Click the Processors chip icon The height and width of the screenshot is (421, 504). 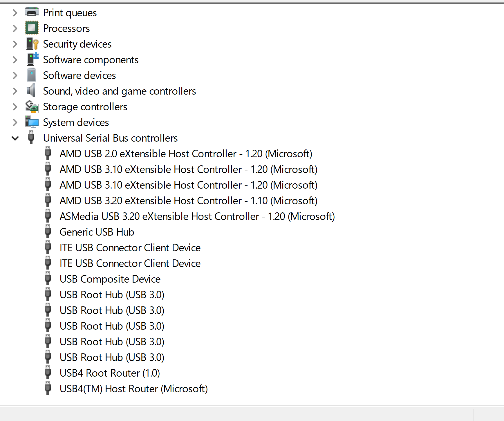tap(31, 28)
